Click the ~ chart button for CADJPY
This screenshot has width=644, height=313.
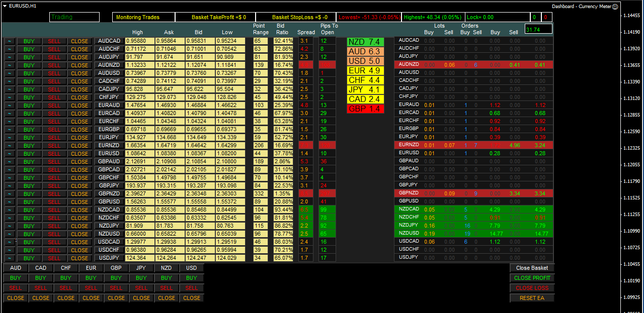tap(10, 89)
